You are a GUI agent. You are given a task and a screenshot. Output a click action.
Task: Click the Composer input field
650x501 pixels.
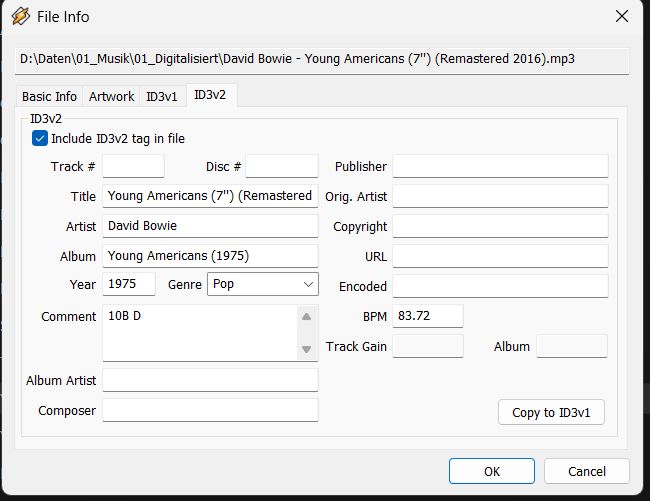[210, 410]
